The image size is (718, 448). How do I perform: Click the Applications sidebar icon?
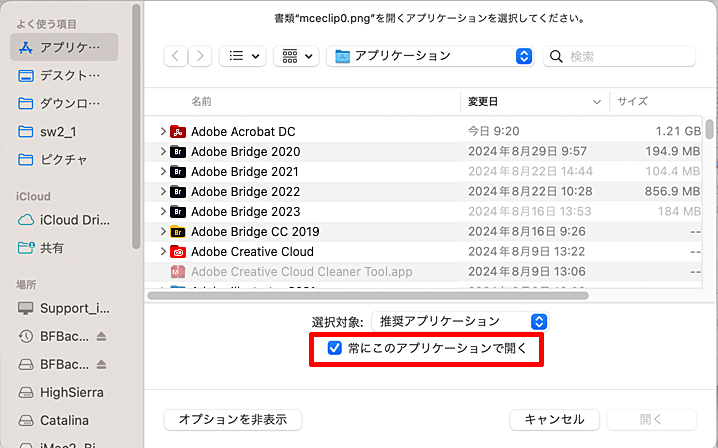click(26, 47)
